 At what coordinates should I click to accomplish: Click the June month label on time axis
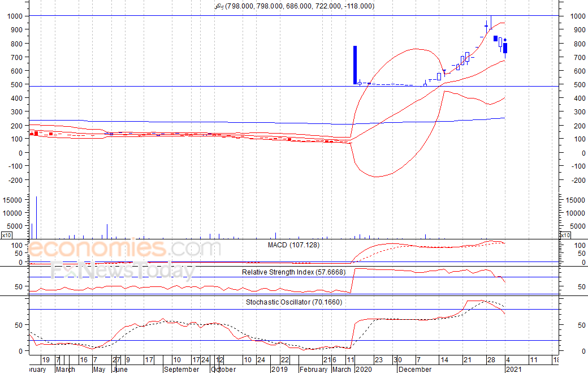coord(120,369)
